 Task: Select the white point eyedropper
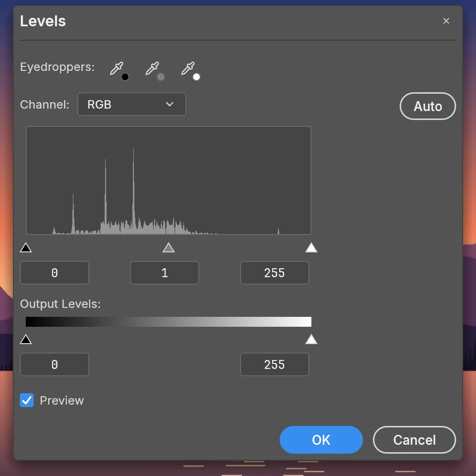point(190,71)
